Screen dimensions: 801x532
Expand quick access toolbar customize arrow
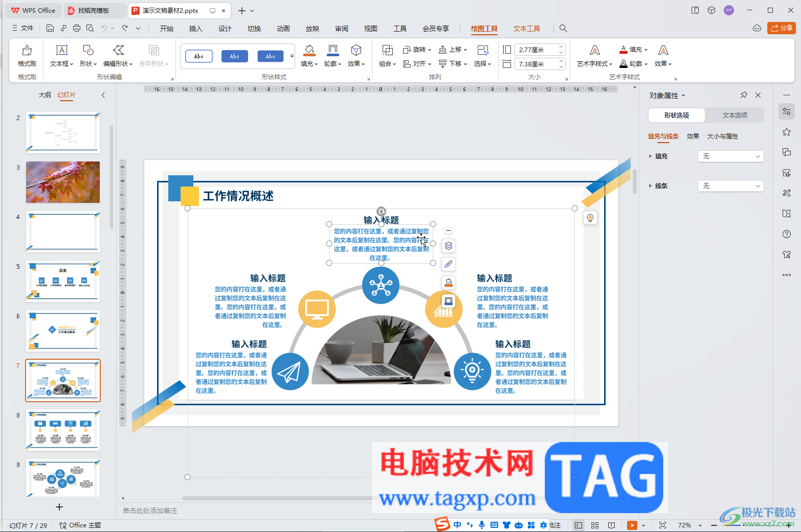tap(138, 29)
